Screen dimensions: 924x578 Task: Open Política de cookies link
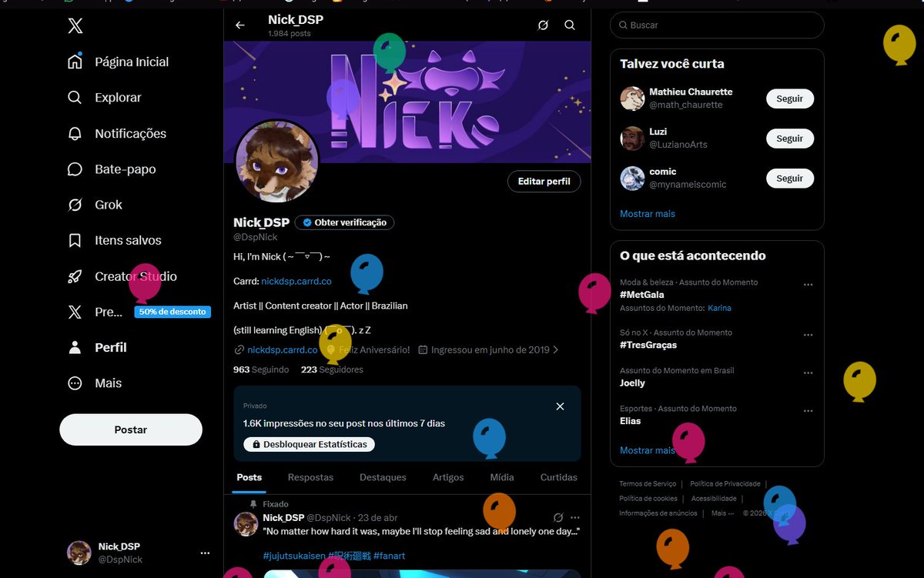pos(648,498)
